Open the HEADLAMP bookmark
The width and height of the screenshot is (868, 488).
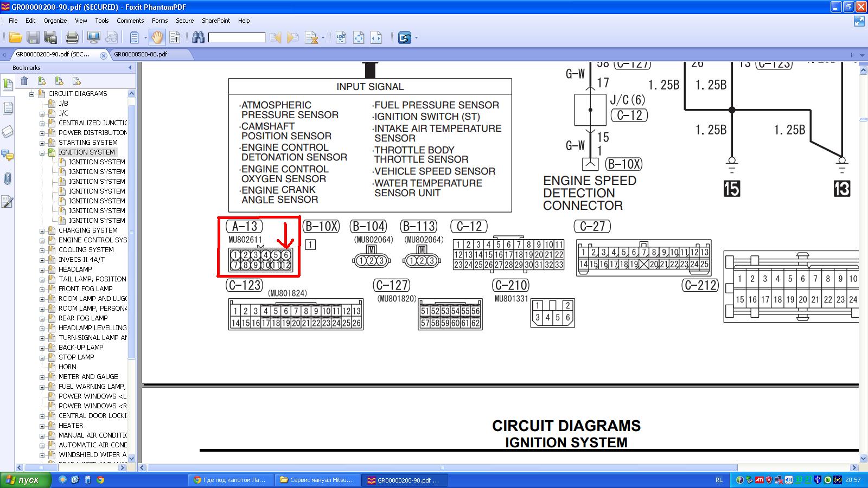point(75,269)
